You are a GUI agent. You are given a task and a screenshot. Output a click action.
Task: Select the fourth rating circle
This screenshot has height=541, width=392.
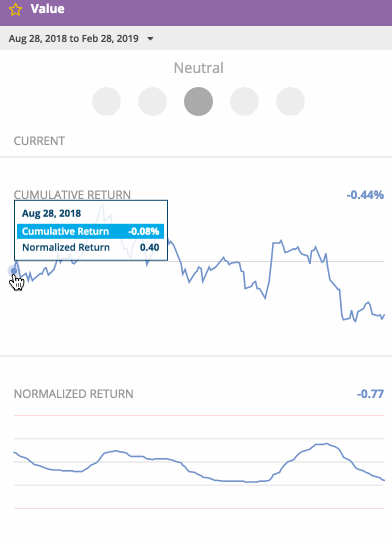(244, 101)
